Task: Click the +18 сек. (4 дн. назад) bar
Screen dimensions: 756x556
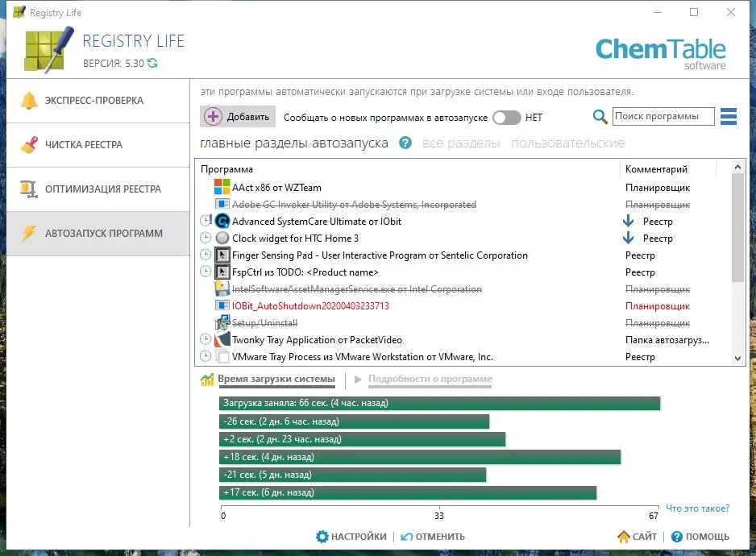Action: (419, 457)
